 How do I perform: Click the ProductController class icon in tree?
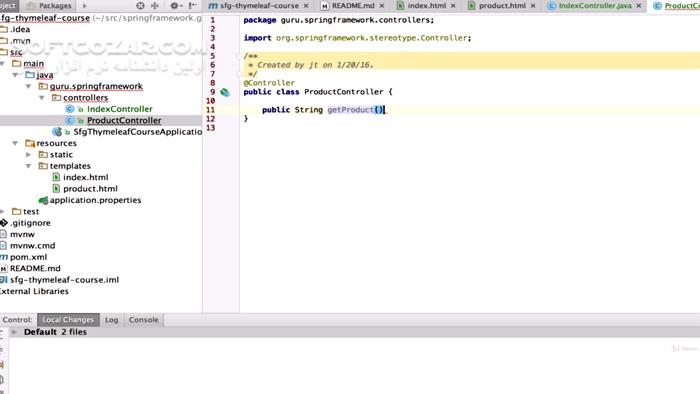(70, 120)
